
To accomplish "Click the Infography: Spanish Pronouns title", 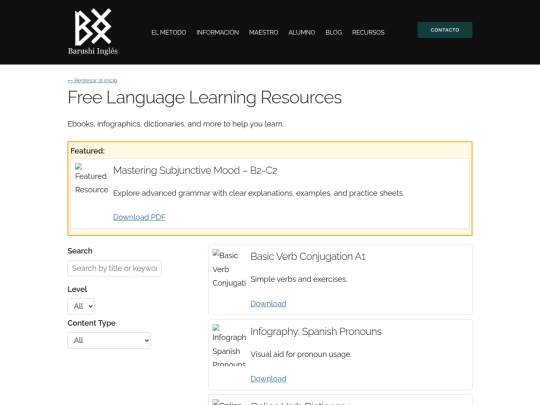I will click(x=316, y=331).
